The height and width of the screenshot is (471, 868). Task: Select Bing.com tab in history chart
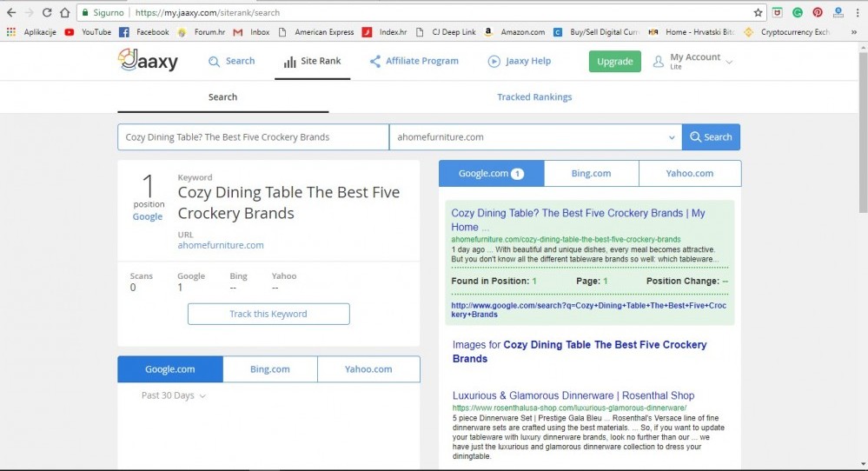(269, 369)
